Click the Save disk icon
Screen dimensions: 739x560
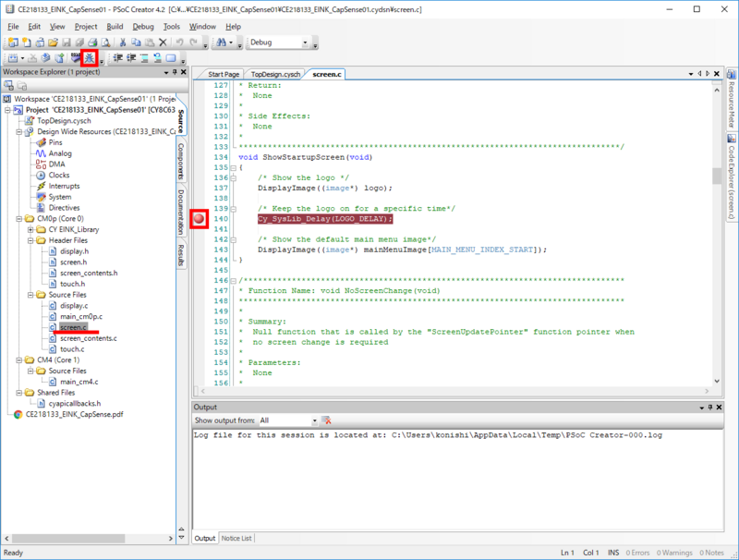pos(67,43)
